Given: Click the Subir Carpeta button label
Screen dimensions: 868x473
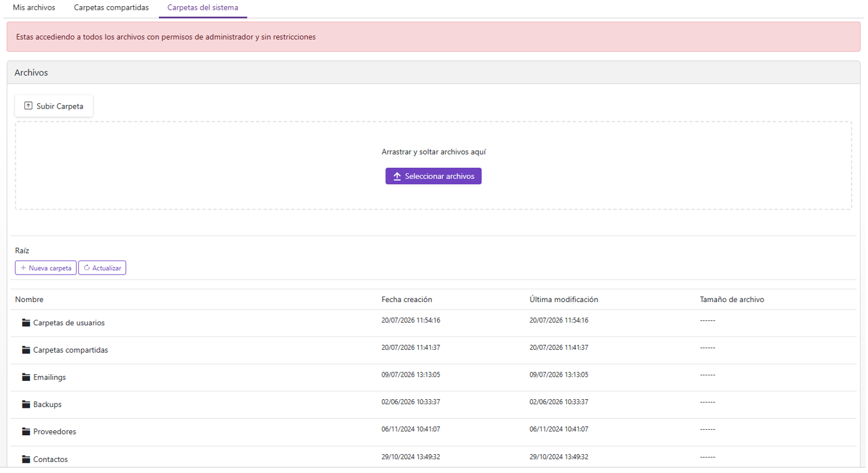Looking at the screenshot, I should (60, 106).
